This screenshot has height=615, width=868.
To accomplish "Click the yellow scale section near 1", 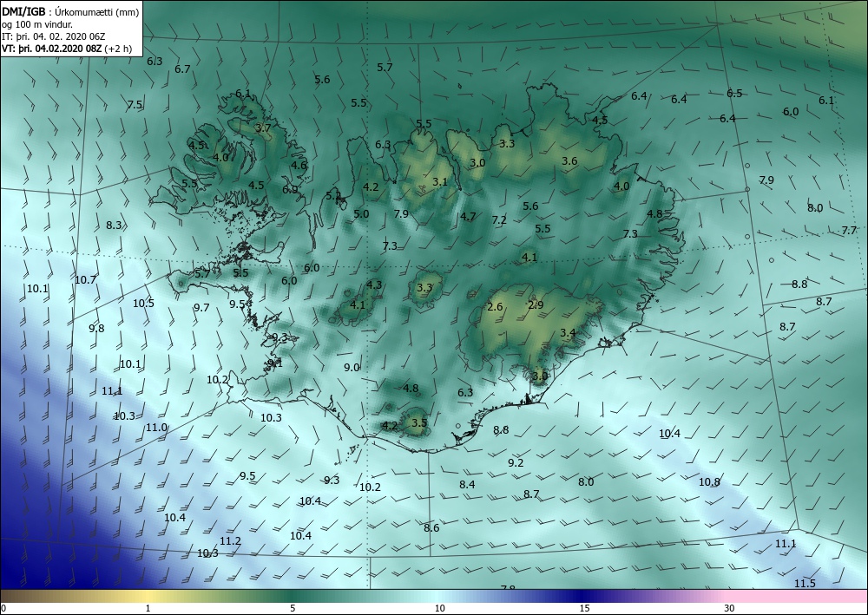I will (x=147, y=596).
